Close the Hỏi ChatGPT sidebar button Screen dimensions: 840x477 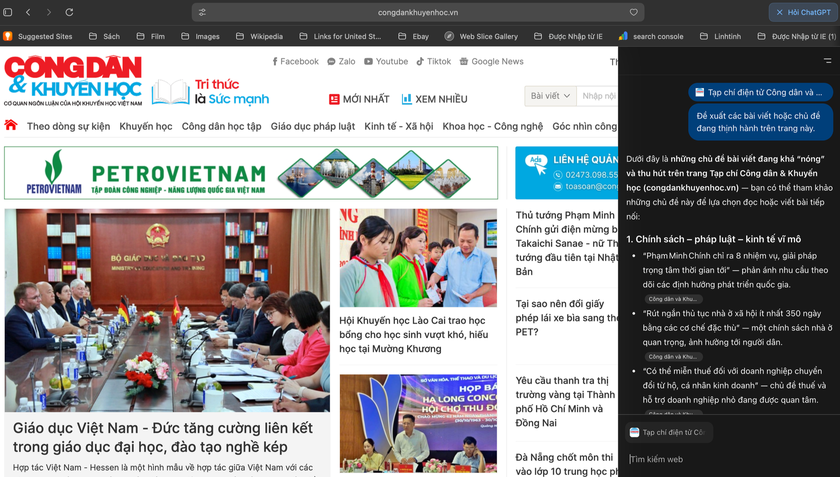(x=780, y=13)
